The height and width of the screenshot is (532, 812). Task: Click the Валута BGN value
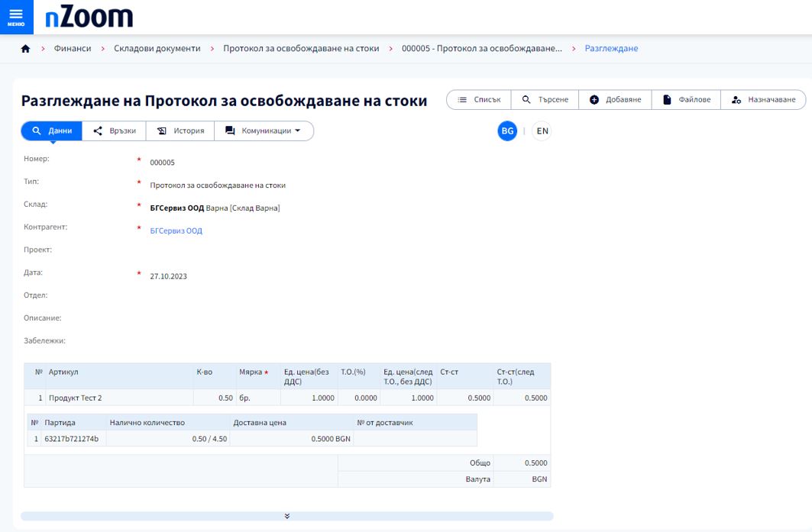(x=539, y=479)
